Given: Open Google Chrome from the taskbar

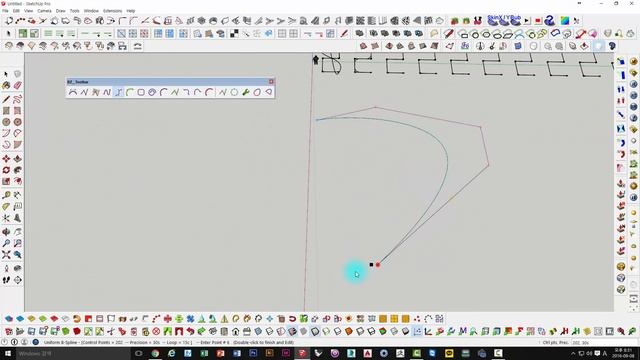Looking at the screenshot, I should [x=155, y=353].
